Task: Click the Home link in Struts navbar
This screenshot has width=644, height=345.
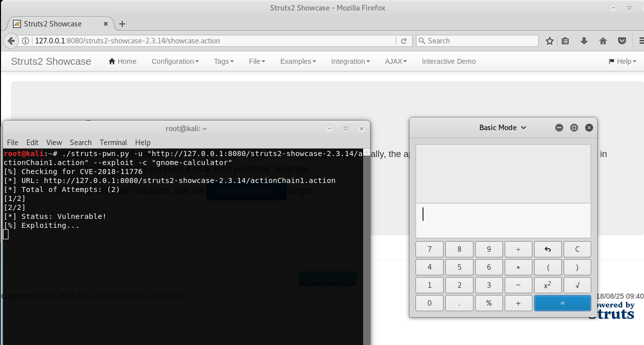Action: pyautogui.click(x=123, y=61)
